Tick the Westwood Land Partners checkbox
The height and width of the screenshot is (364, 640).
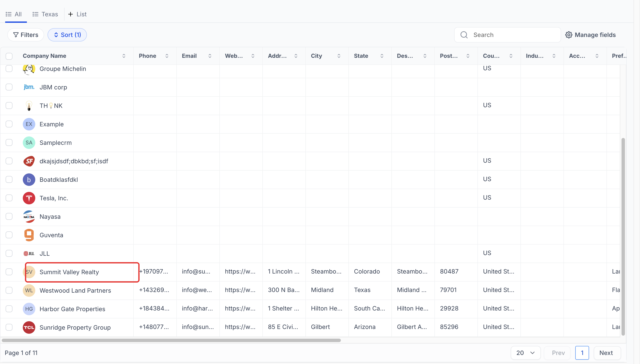point(9,291)
